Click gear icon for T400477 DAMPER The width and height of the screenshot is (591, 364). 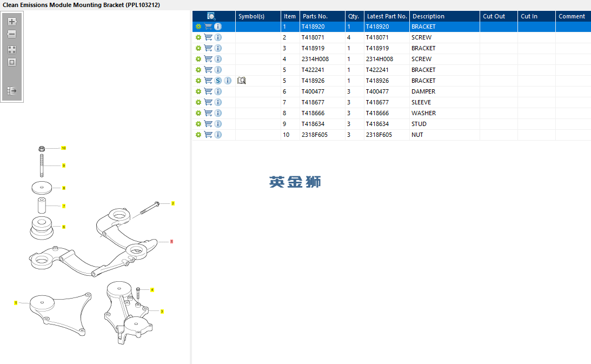coord(198,91)
